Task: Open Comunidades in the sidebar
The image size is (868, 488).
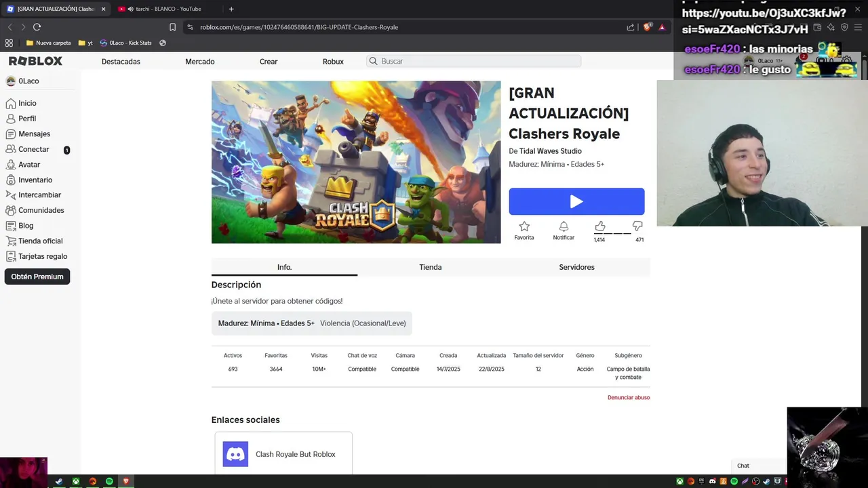Action: point(35,211)
